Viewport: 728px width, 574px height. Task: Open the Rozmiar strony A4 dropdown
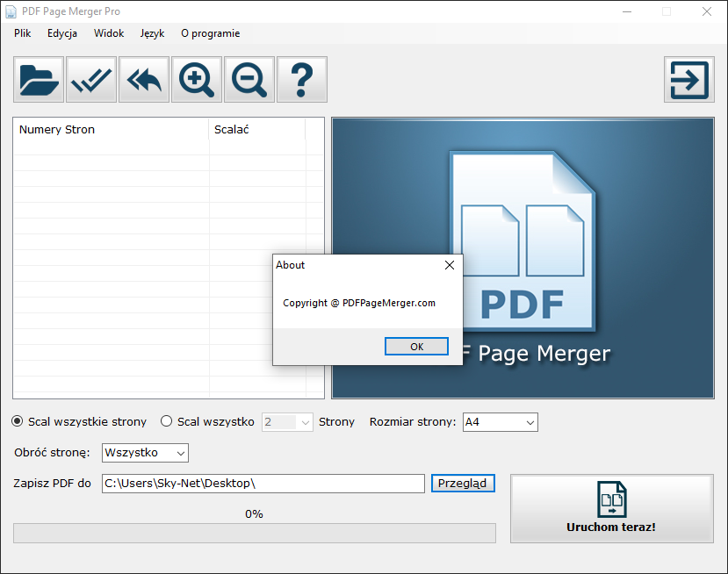point(500,422)
